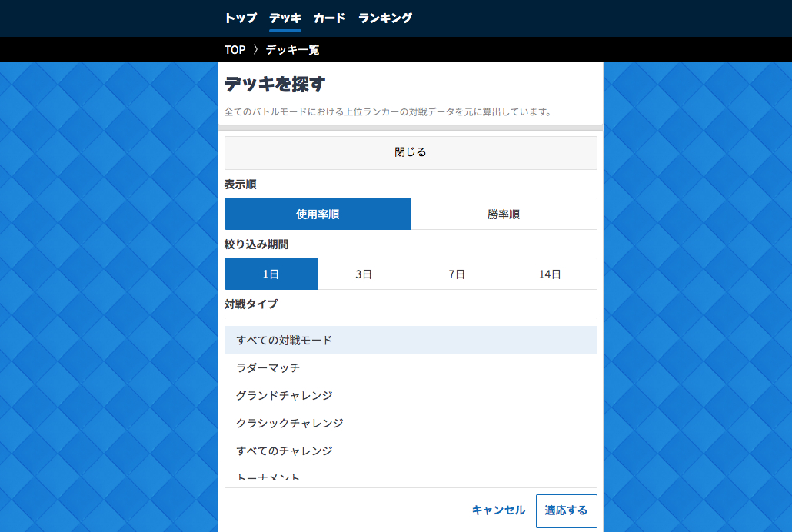Screen dimensions: 792x532
Task: Select the 7日 filter period
Action: (457, 274)
